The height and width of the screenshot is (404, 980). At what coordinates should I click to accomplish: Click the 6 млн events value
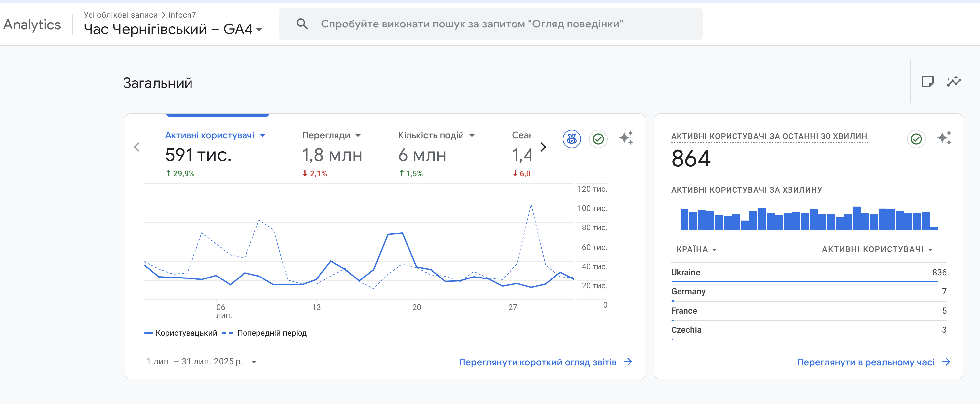click(422, 155)
